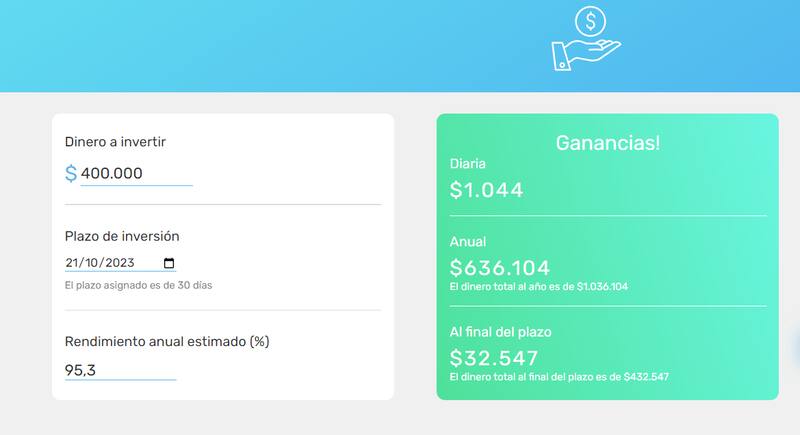Click the "Ganancias!" heading

pos(607,143)
